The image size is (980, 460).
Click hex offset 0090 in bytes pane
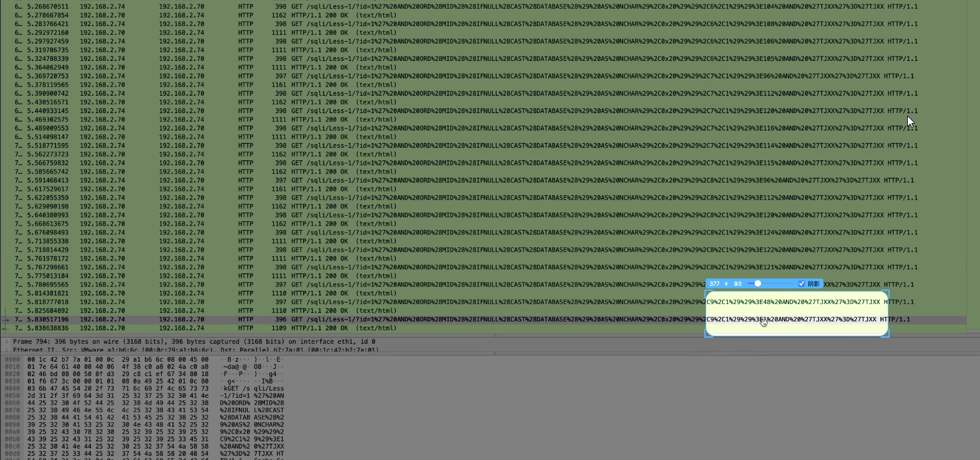click(12, 425)
